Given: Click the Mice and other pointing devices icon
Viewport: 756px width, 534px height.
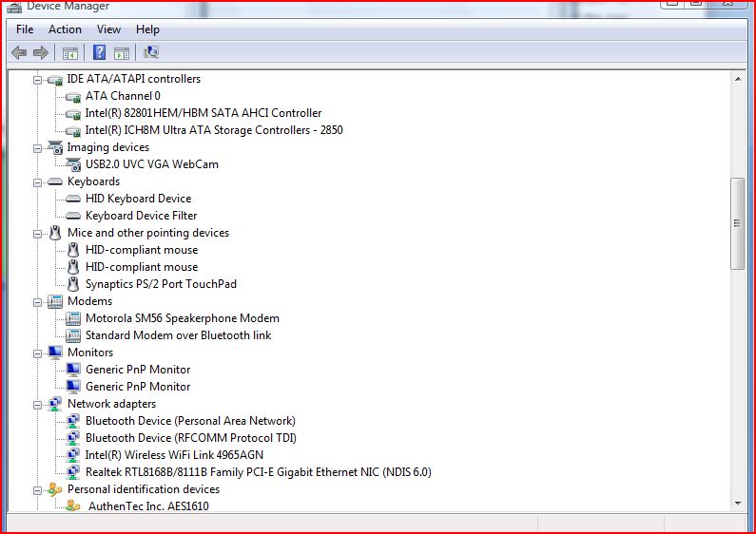Looking at the screenshot, I should click(x=55, y=233).
